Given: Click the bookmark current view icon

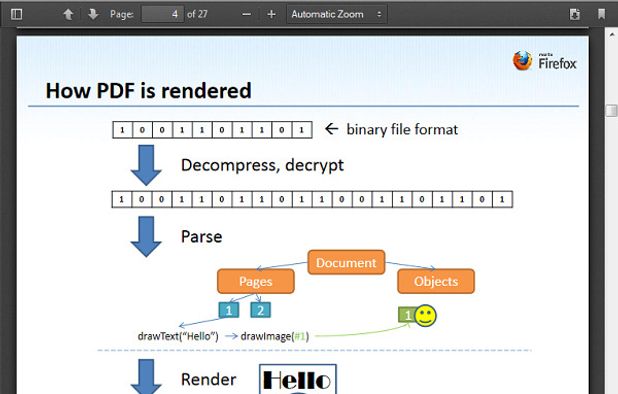Looking at the screenshot, I should click(x=601, y=14).
